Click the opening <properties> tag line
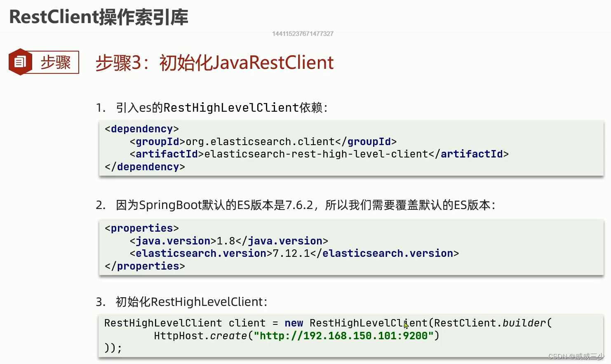The image size is (611, 364). click(142, 228)
